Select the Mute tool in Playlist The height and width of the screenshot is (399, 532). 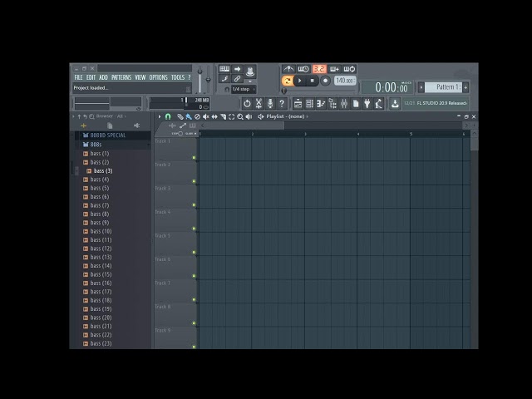pos(205,116)
